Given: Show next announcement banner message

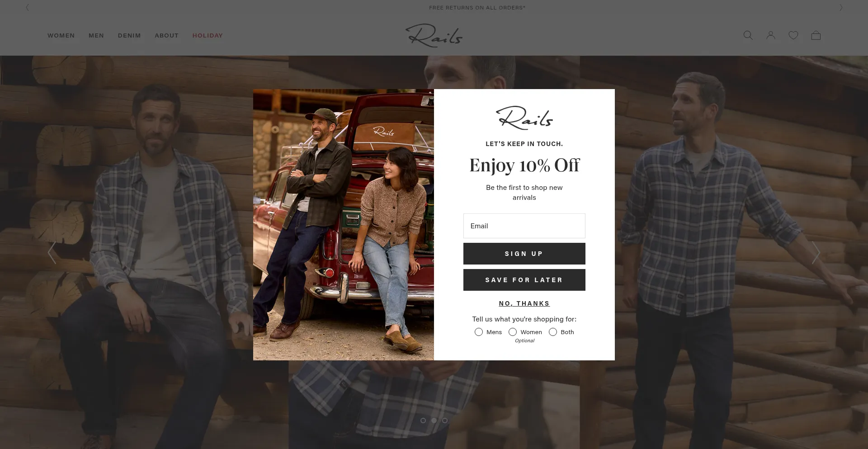Looking at the screenshot, I should (x=841, y=8).
